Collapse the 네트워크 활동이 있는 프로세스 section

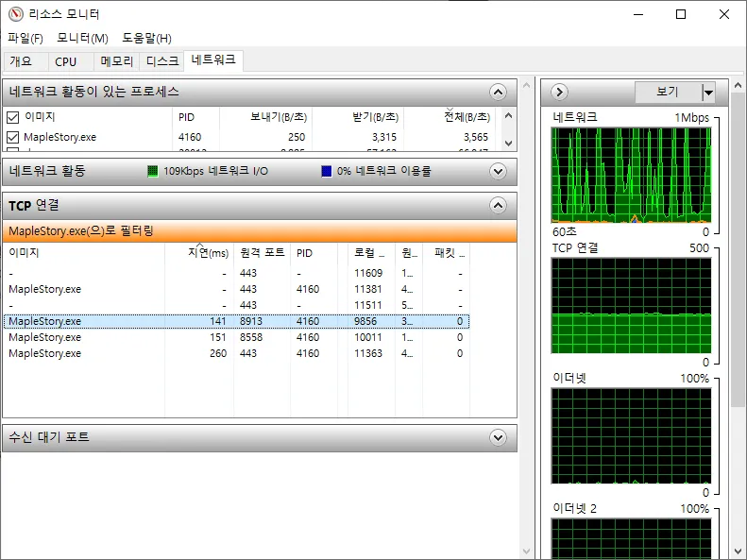point(498,92)
